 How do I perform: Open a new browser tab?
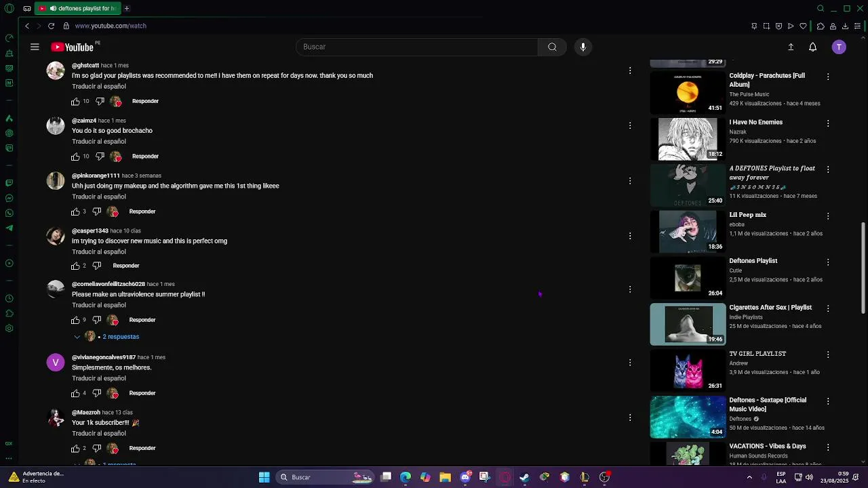coord(127,8)
